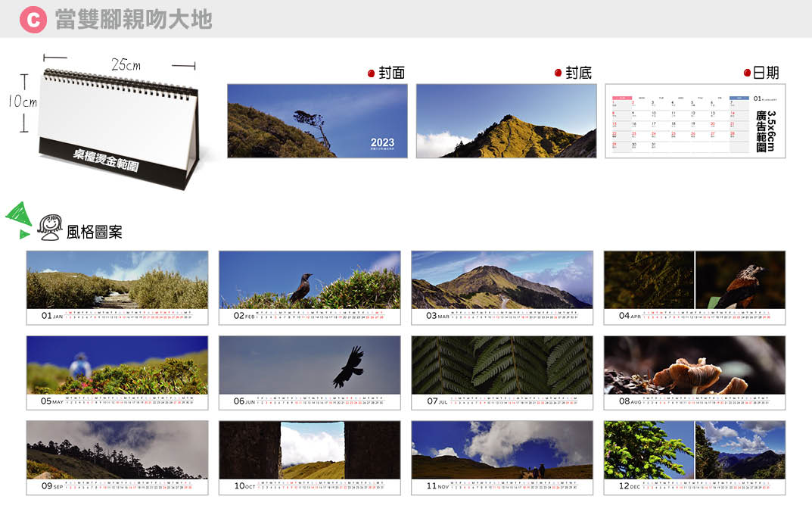The image size is (812, 518).
Task: Select the 01 JAN trail photo
Action: click(117, 279)
